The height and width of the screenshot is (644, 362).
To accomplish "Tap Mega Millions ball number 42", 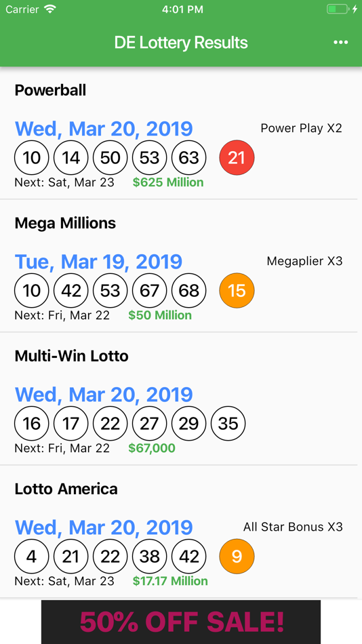I will click(71, 291).
